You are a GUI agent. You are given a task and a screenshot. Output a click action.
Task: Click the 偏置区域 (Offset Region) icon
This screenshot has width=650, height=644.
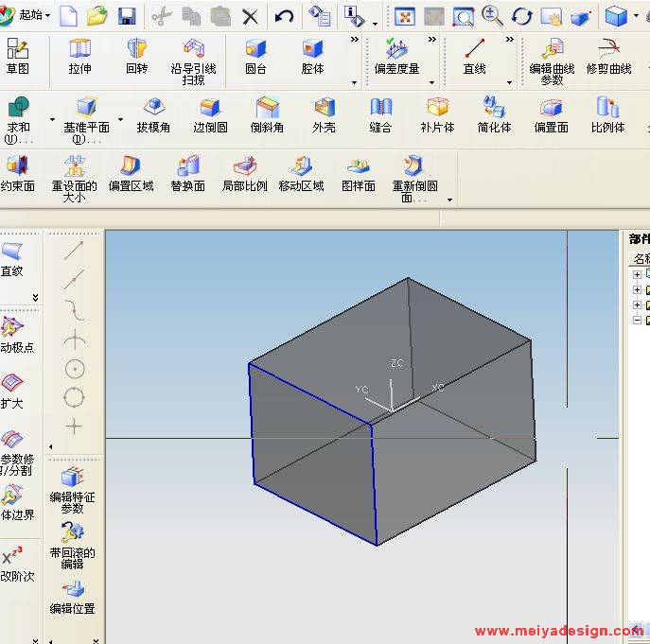click(131, 173)
